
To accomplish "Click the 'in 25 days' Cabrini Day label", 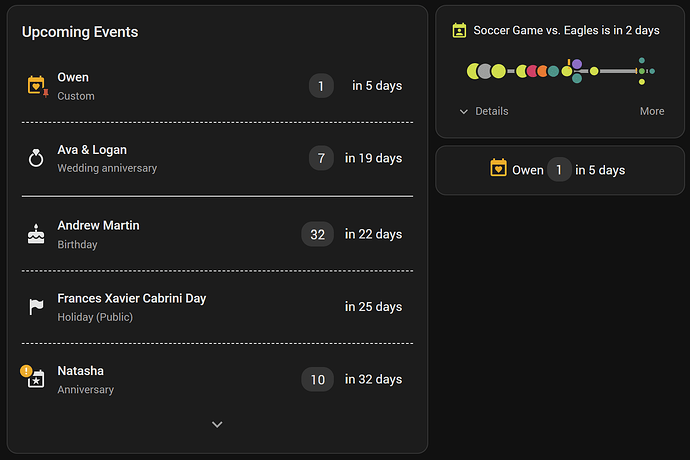I will pos(373,306).
